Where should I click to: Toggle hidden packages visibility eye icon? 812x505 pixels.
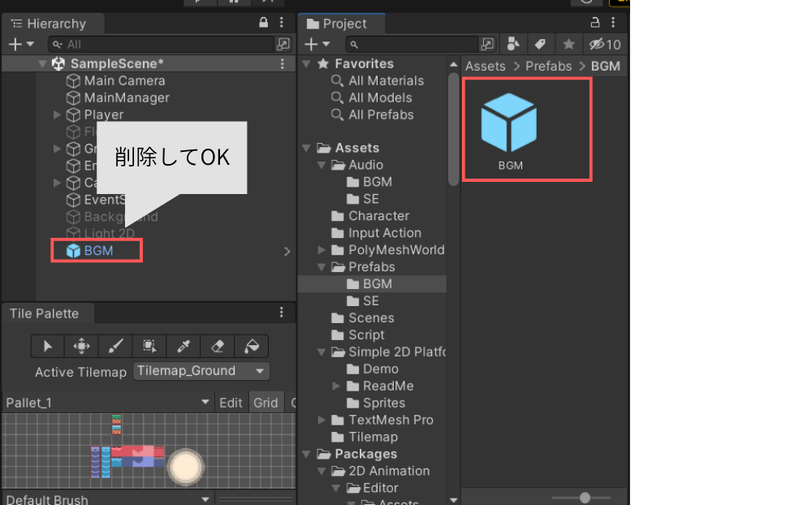[604, 44]
